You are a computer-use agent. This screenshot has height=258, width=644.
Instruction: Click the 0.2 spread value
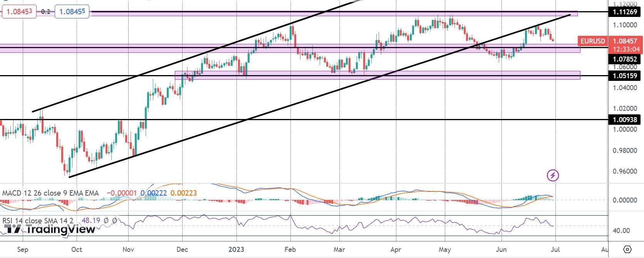45,12
